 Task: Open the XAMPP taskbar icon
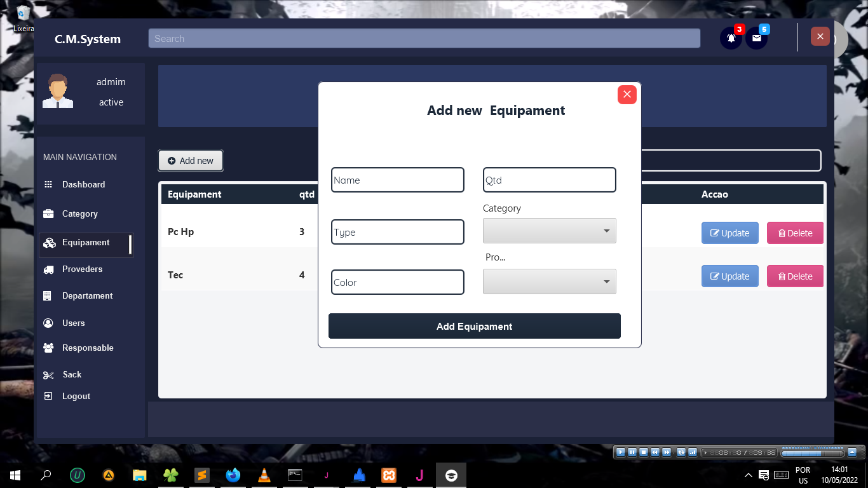click(389, 475)
